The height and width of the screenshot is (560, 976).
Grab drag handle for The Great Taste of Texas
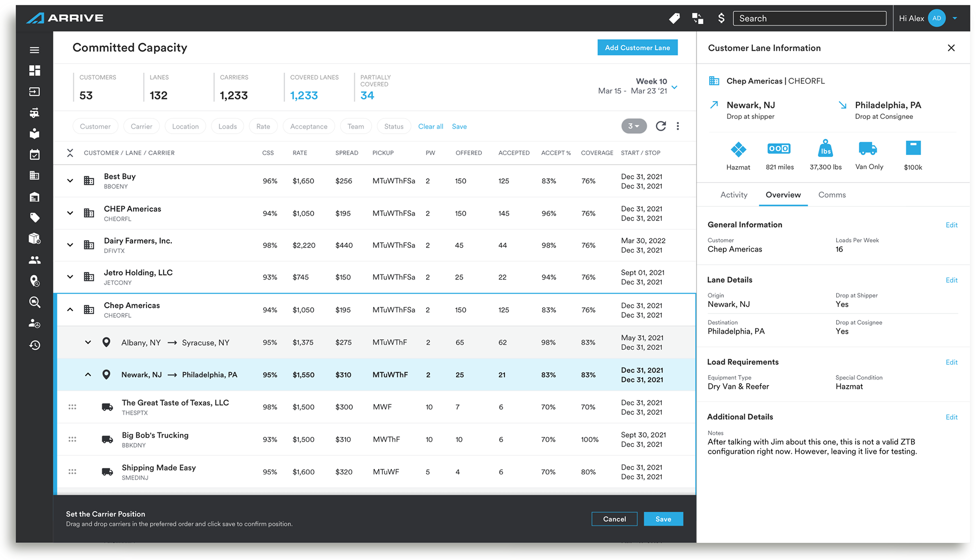tap(72, 407)
